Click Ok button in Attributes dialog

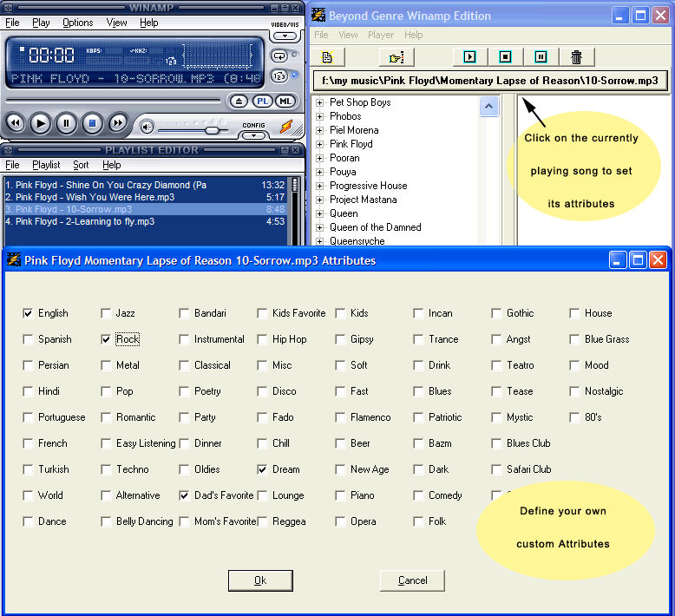(260, 580)
